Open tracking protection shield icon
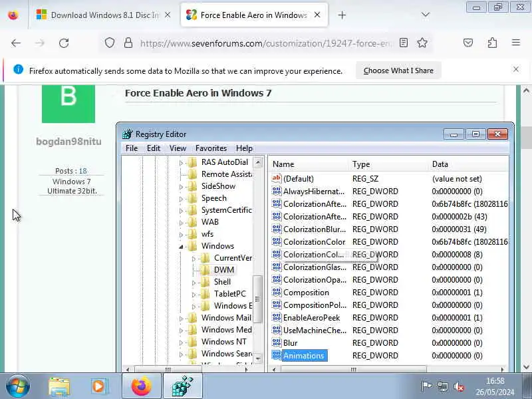Image resolution: width=532 pixels, height=399 pixels. pos(109,43)
